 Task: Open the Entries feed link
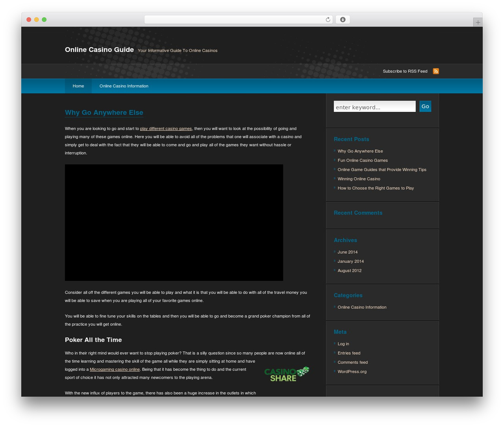[x=349, y=353]
